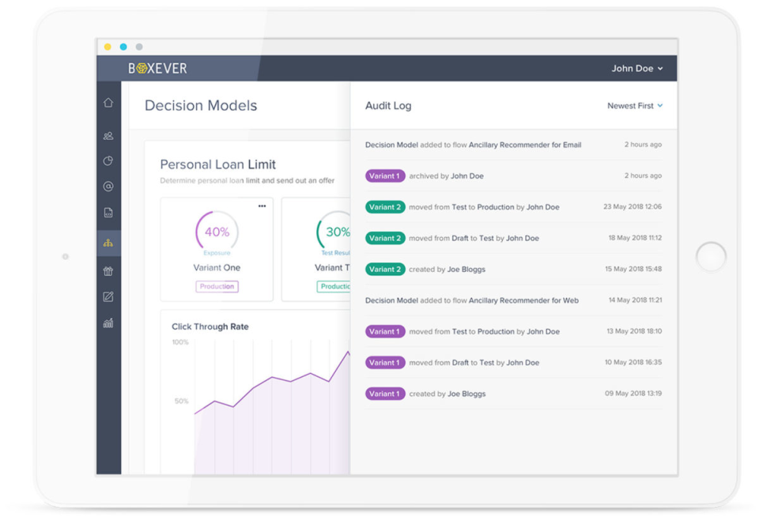This screenshot has width=759, height=532.
Task: Toggle the Production status on Variant One
Action: point(217,287)
